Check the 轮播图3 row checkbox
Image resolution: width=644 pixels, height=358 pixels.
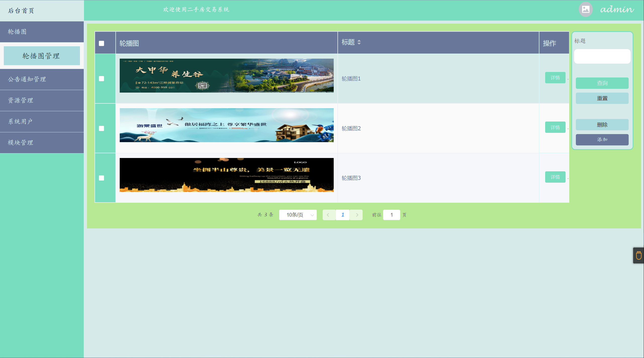(x=101, y=178)
